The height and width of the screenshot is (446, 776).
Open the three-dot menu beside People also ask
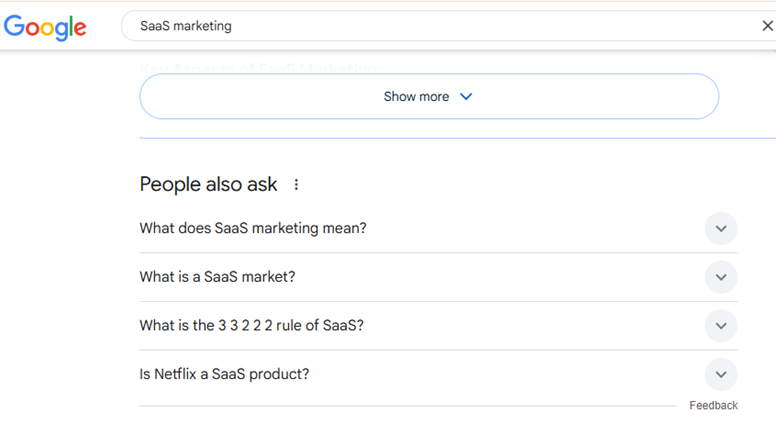point(296,185)
